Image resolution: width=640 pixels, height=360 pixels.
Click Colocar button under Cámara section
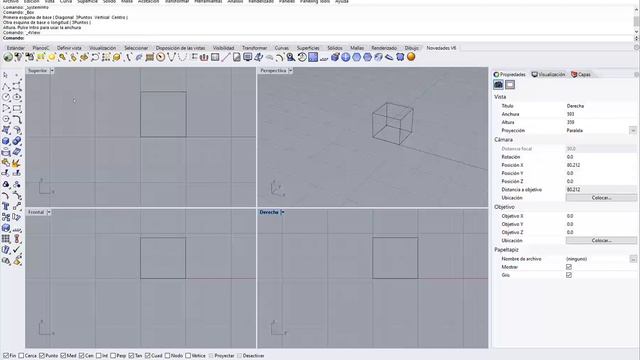click(601, 198)
